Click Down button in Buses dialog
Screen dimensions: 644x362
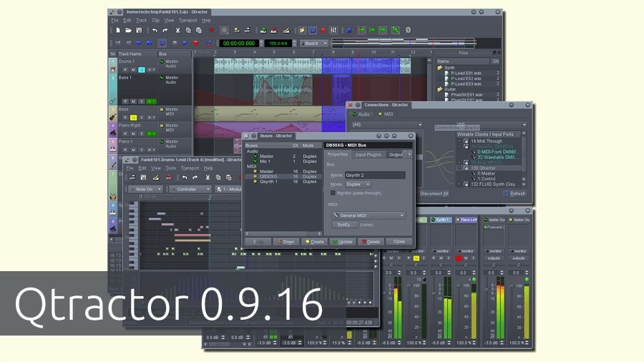[x=286, y=242]
